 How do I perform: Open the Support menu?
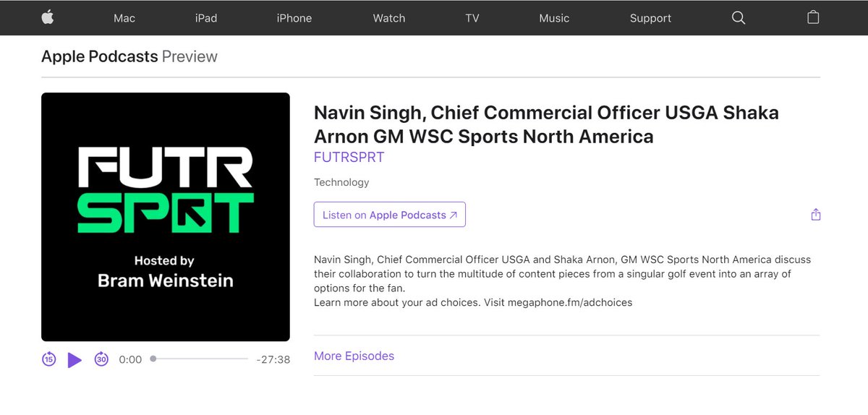tap(650, 18)
